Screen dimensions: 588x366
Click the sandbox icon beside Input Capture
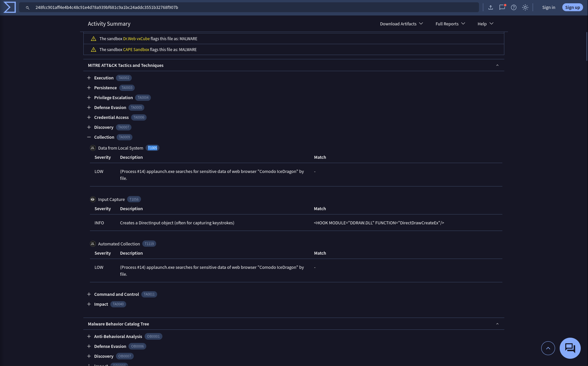click(x=93, y=199)
